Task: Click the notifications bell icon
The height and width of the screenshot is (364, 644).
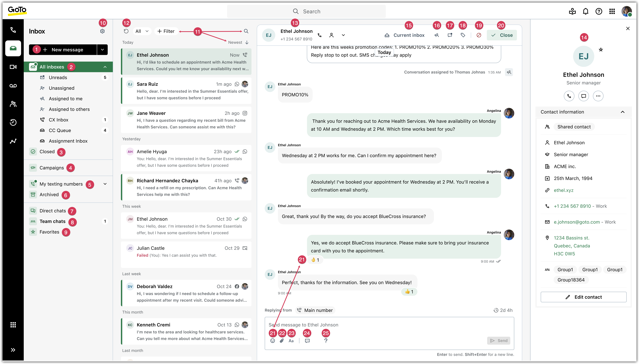Action: 585,11
